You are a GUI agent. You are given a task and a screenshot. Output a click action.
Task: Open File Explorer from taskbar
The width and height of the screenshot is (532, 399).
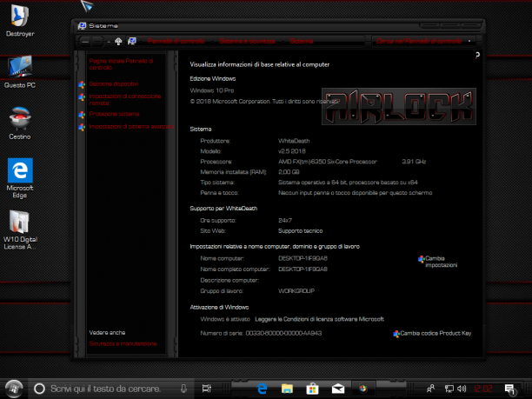pyautogui.click(x=287, y=389)
